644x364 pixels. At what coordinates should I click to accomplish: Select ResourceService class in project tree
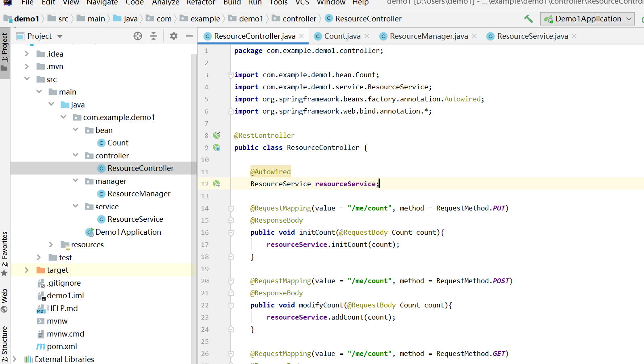[x=130, y=219]
